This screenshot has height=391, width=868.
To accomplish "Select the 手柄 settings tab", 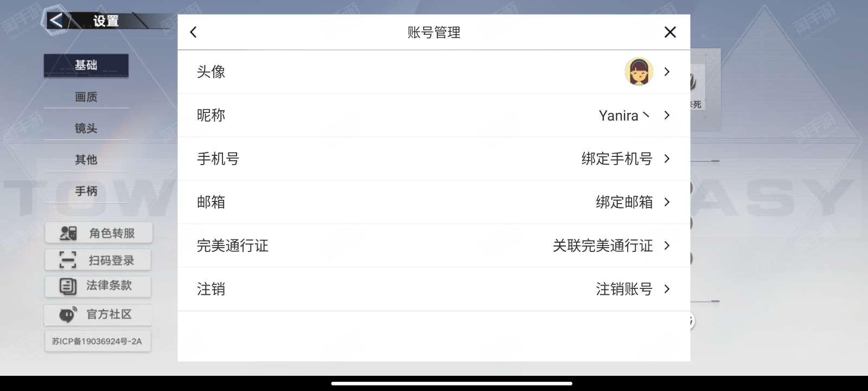I will (x=86, y=191).
